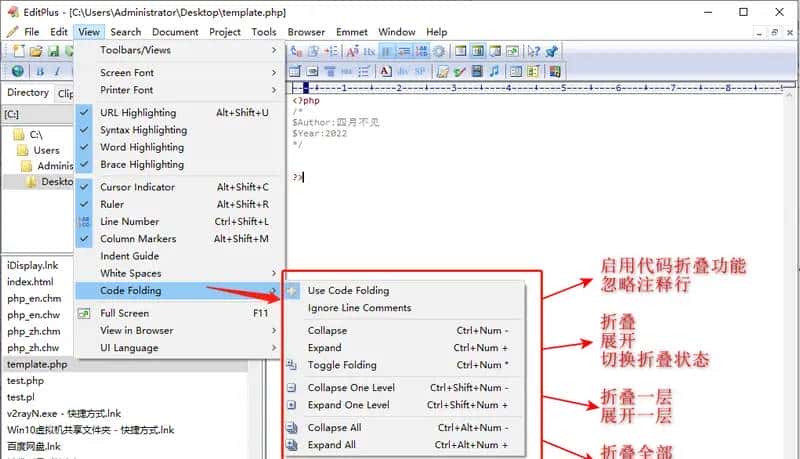
Task: Place cursor after ?> in editor
Action: click(x=303, y=177)
